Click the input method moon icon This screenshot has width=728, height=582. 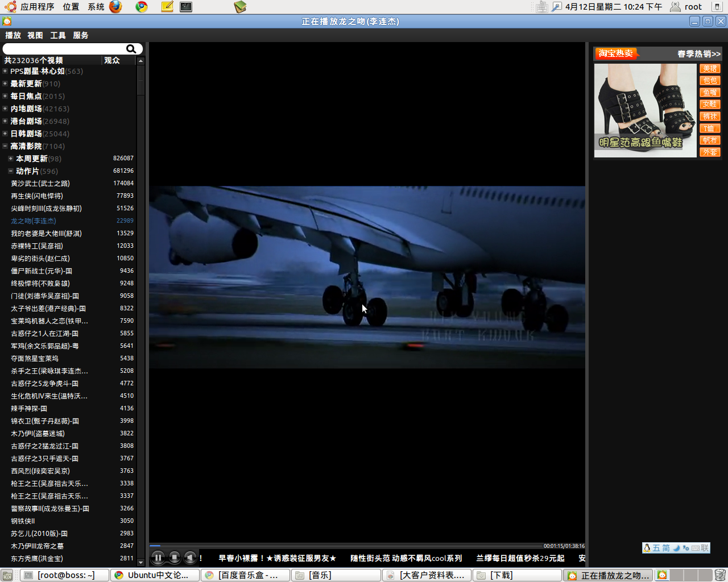[x=676, y=548]
